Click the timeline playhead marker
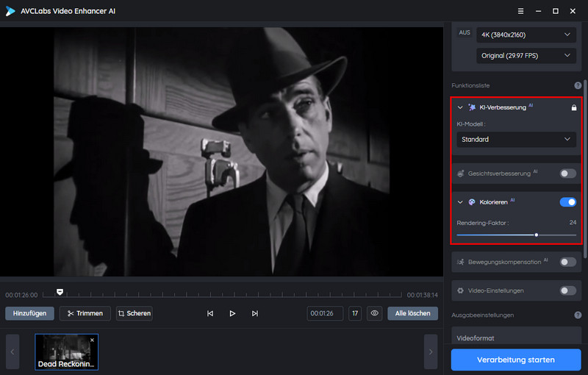 [x=60, y=292]
